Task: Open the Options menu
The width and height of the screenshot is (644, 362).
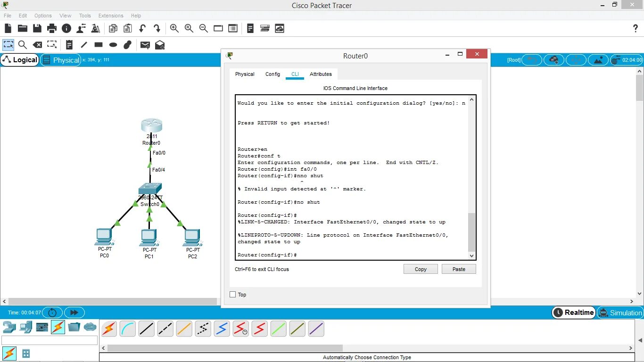Action: [x=43, y=16]
